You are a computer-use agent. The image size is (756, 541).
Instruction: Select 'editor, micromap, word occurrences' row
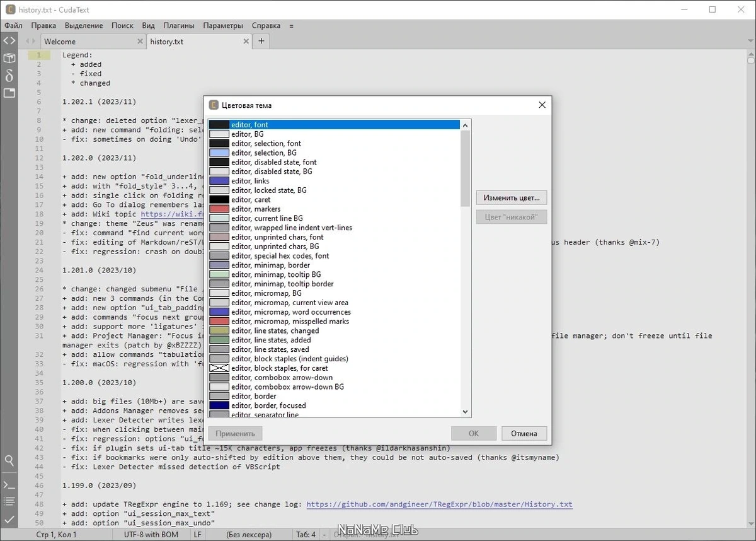(335, 312)
